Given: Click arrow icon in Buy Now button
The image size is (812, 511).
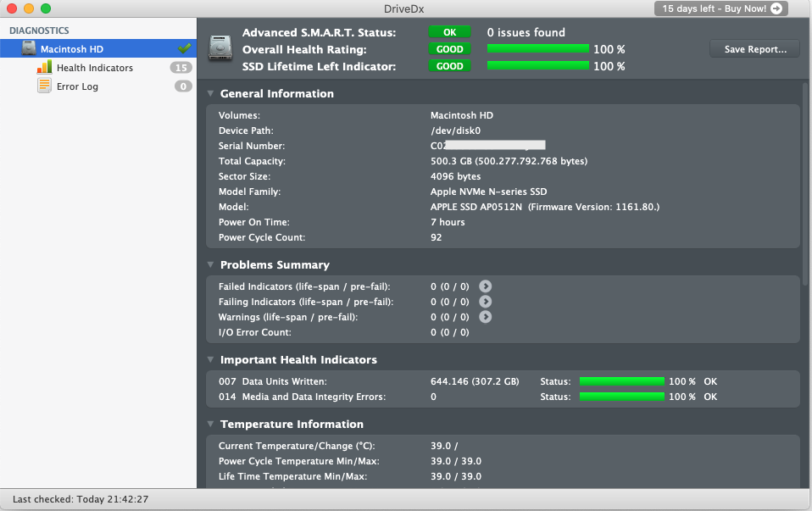Looking at the screenshot, I should [776, 8].
